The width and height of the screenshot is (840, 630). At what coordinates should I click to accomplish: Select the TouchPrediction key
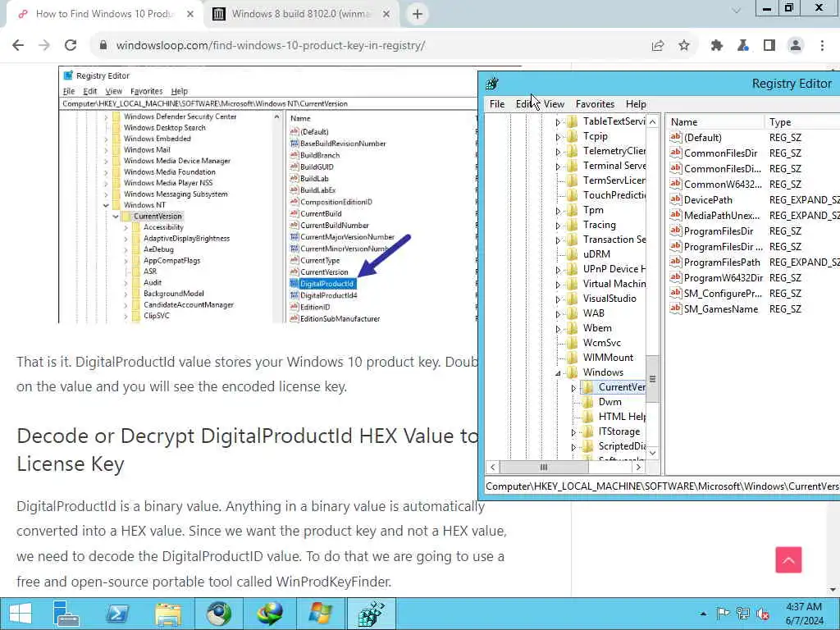(614, 195)
